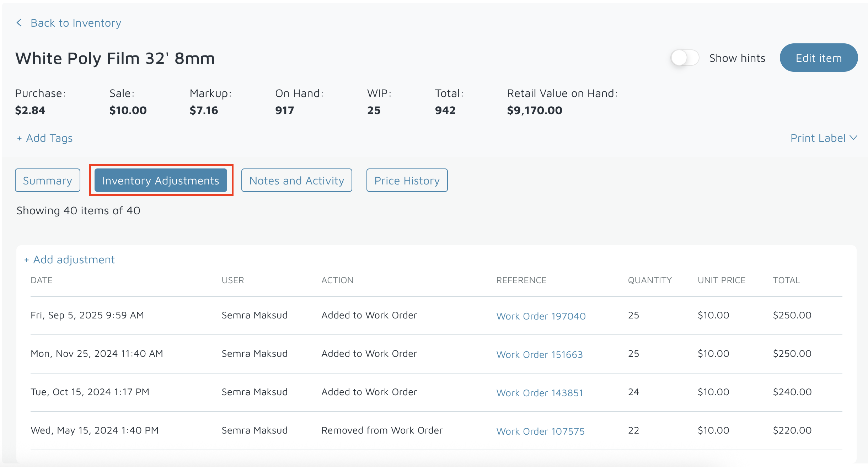
Task: Click the DATE column header
Action: point(42,280)
